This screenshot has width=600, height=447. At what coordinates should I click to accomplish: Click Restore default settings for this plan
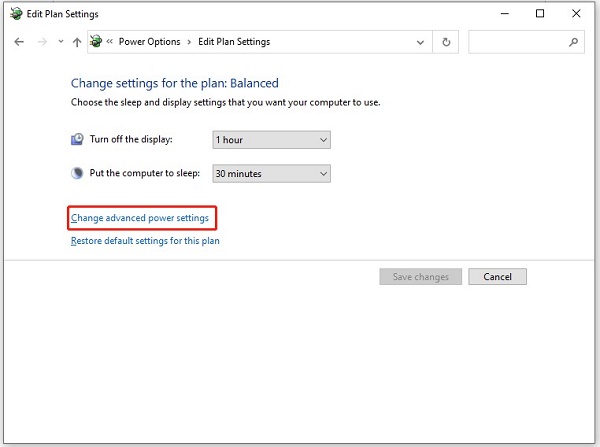click(x=145, y=241)
